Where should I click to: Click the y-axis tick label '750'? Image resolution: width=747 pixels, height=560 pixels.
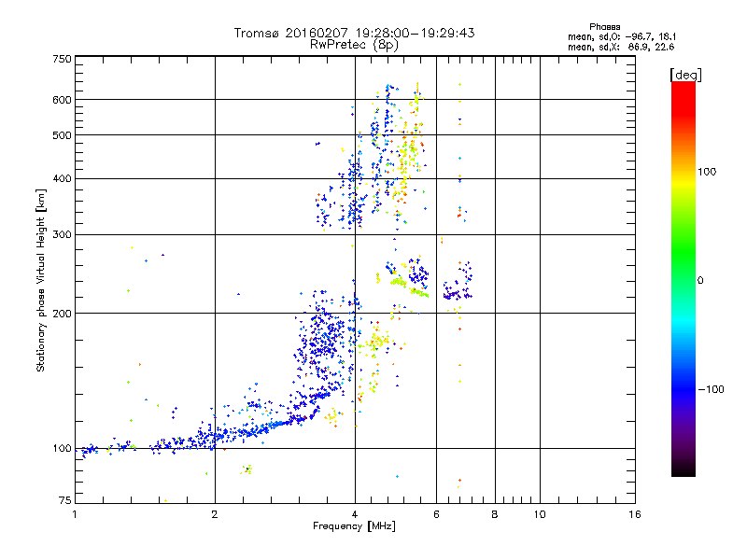tap(62, 59)
